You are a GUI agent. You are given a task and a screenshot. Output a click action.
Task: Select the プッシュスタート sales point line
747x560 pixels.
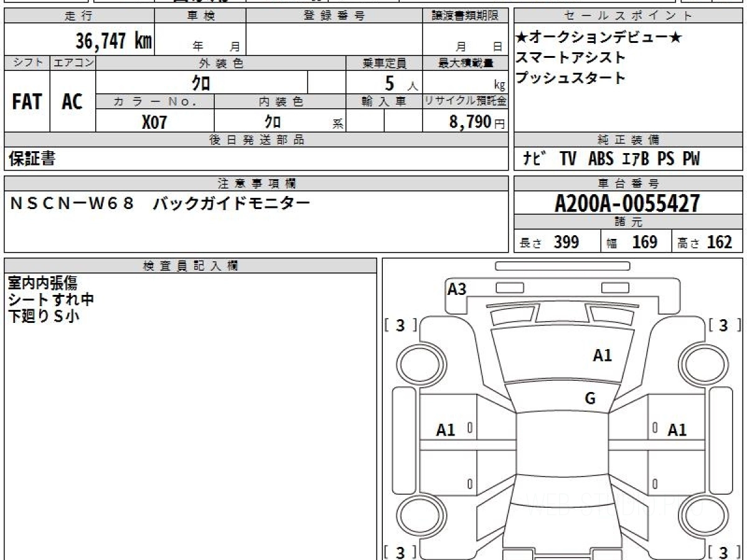pos(571,78)
